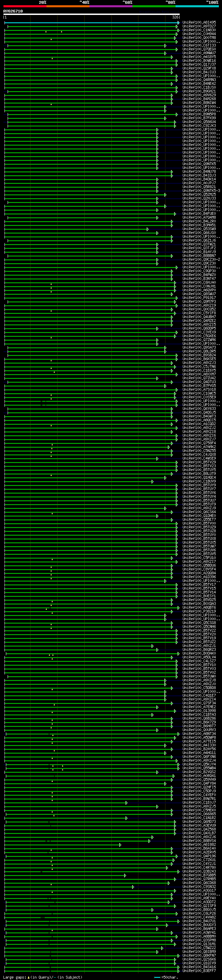
Task: Click the purple ~60% identity legend bar
Action: [x=111, y=7]
